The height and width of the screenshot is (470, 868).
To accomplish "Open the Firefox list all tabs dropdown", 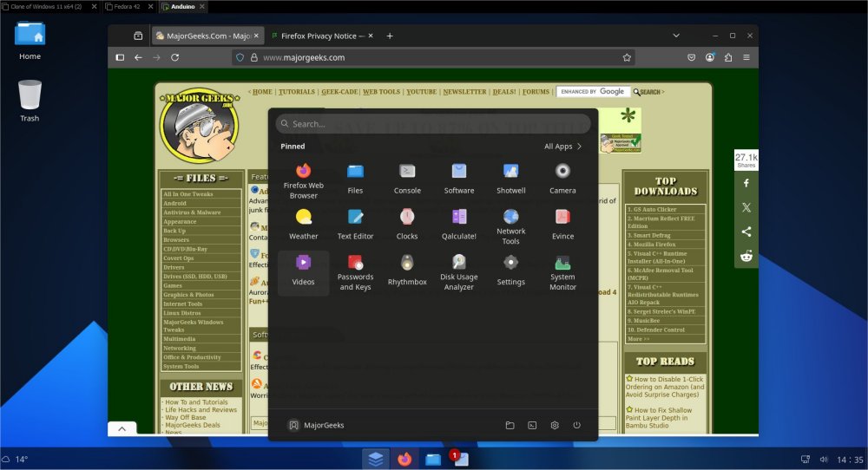I will 676,36.
